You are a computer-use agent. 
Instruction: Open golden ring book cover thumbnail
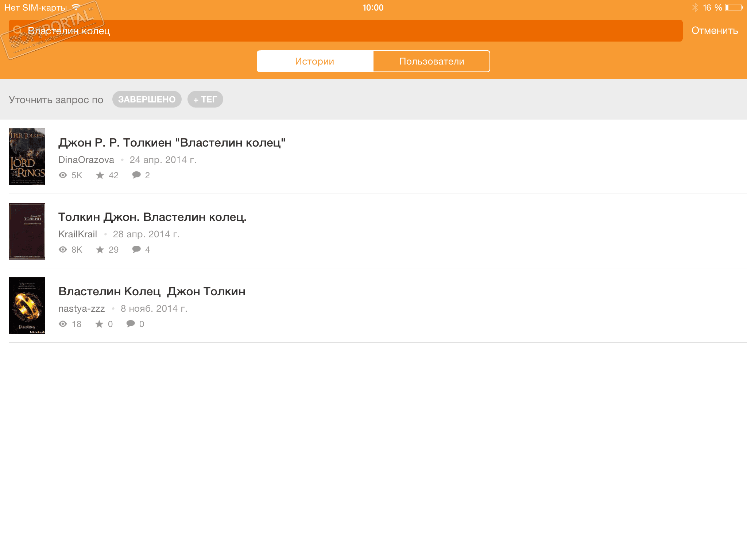pos(27,306)
